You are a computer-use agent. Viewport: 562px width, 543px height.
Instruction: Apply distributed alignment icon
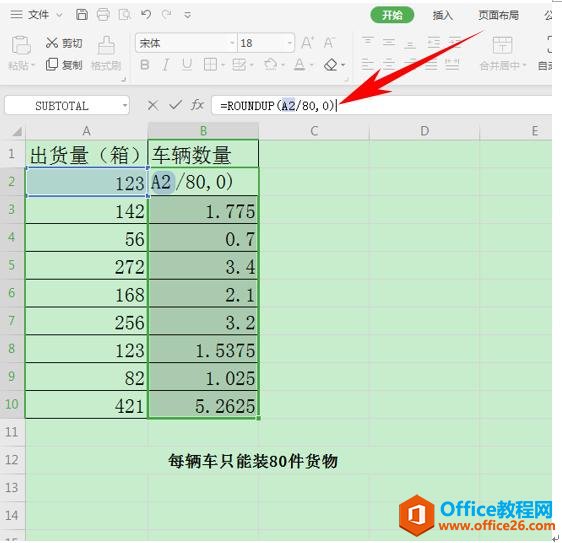pos(452,65)
